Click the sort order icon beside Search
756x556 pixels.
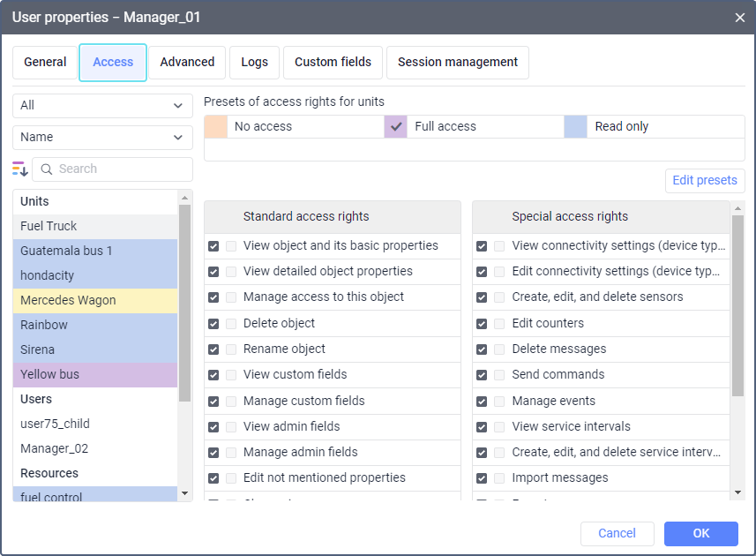pos(20,169)
